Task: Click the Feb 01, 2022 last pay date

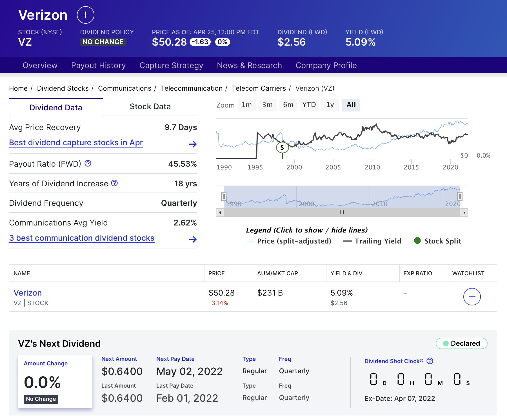Action: tap(187, 398)
